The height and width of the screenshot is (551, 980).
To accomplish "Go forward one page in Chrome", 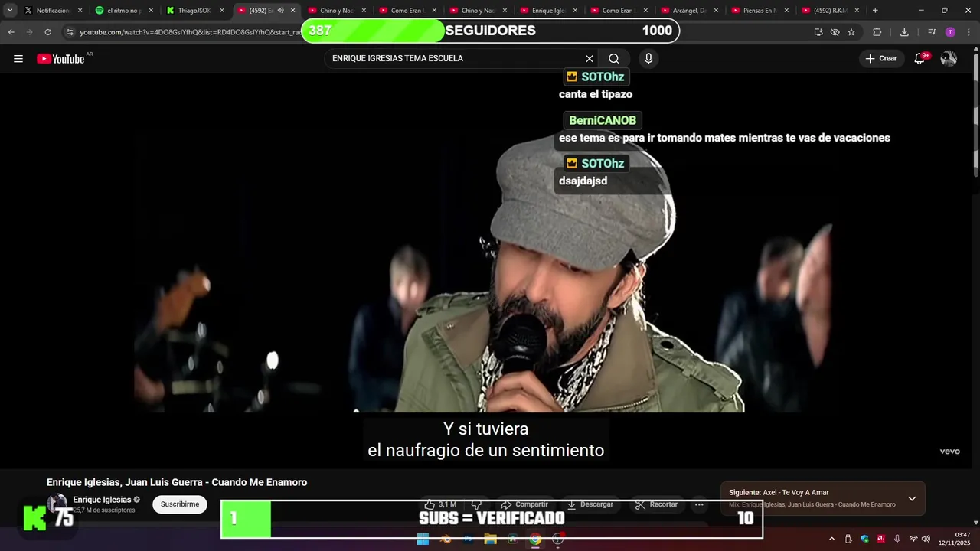I will click(x=29, y=32).
